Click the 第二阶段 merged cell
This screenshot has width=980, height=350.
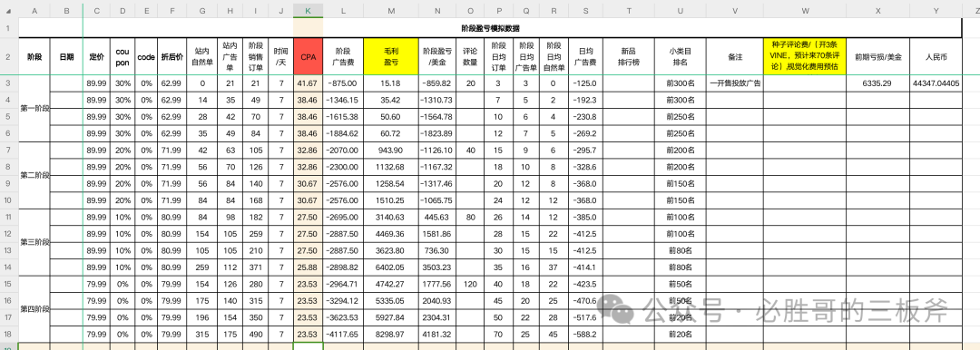(x=34, y=176)
